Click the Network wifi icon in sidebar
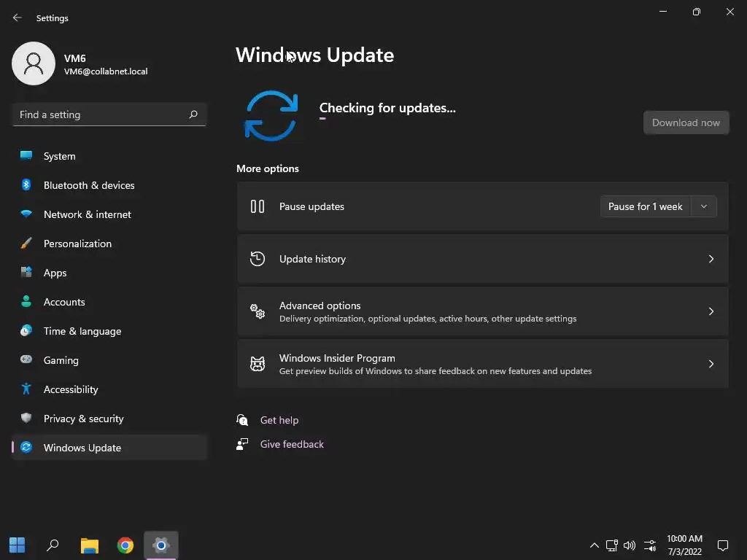Image resolution: width=747 pixels, height=560 pixels. 26,214
